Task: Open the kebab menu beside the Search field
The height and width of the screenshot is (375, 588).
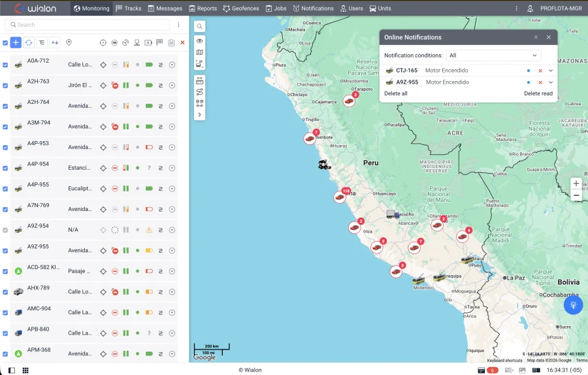Action: [x=178, y=25]
